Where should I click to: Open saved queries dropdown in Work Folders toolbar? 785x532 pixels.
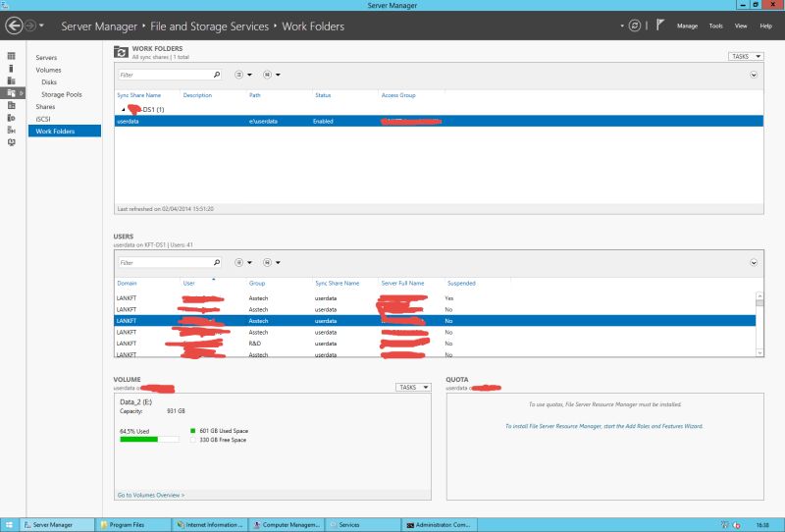click(x=272, y=75)
